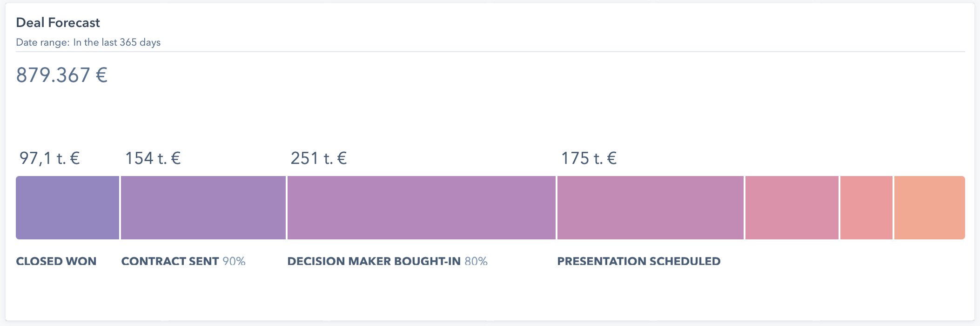980x326 pixels.
Task: Click the 80% probability next to Decision Maker
Action: pos(476,261)
